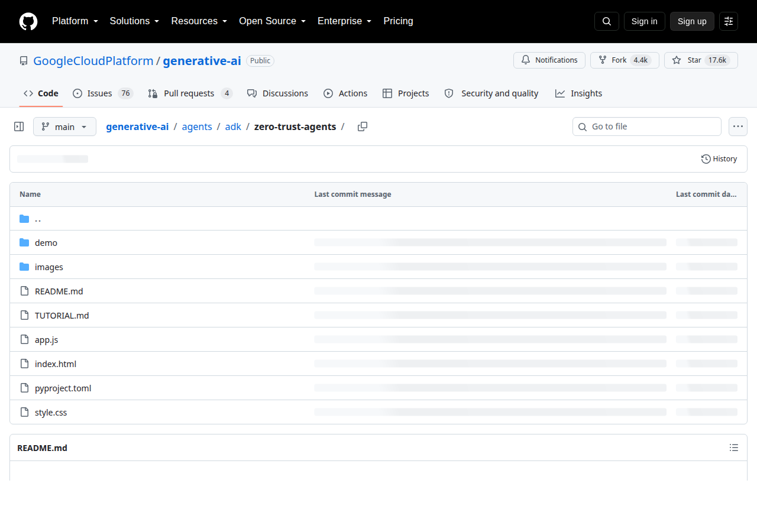
Task: Go to the adk breadcrumb folder
Action: [x=233, y=126]
